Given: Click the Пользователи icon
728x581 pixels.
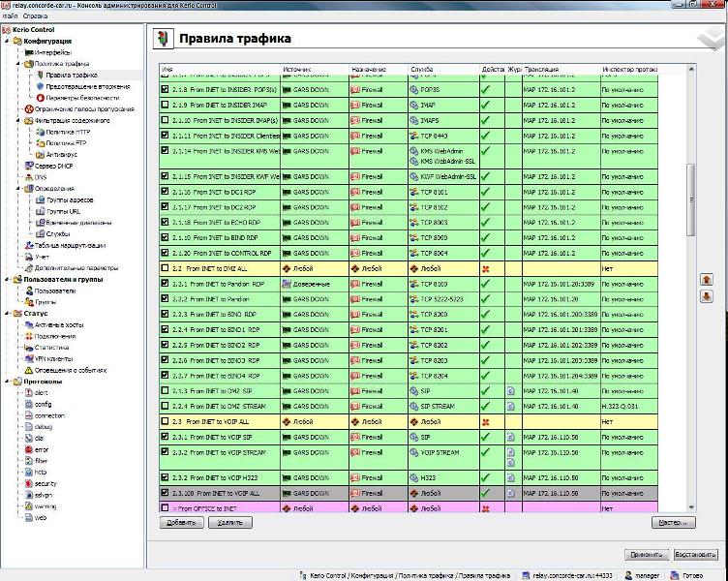Looking at the screenshot, I should [29, 290].
